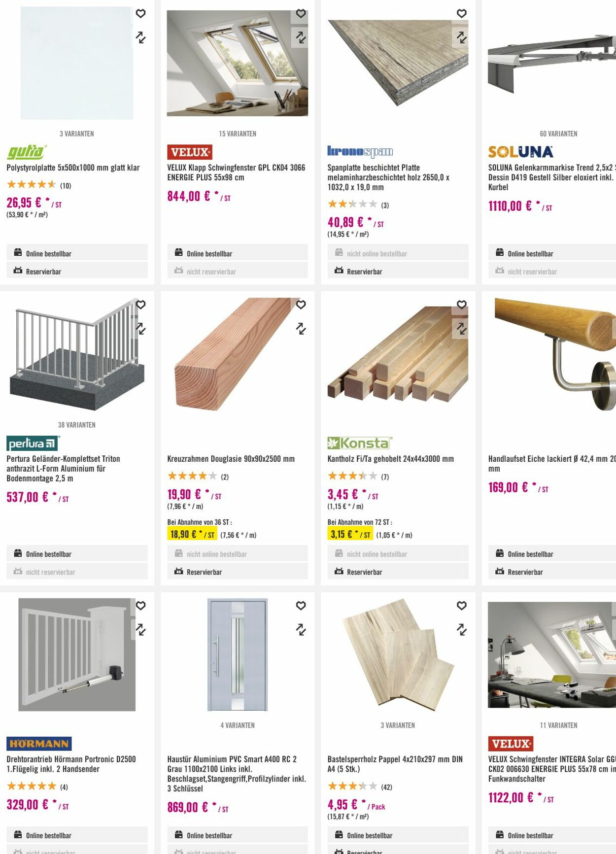Add Drehtorantrieb Hörmann to wishlist
The height and width of the screenshot is (854, 616).
click(x=140, y=605)
